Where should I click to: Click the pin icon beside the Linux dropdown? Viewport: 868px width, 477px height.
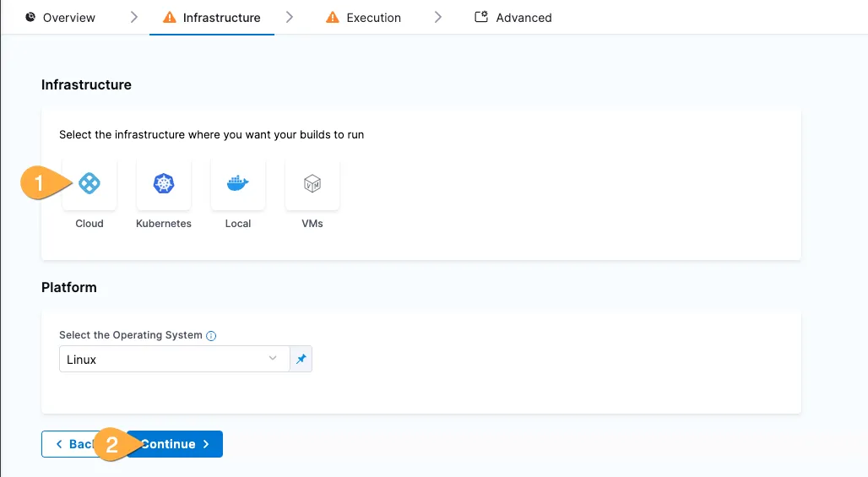pos(301,359)
